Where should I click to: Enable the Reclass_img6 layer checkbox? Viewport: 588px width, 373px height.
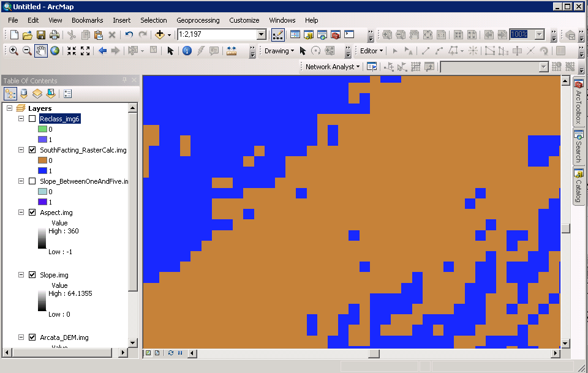[32, 119]
